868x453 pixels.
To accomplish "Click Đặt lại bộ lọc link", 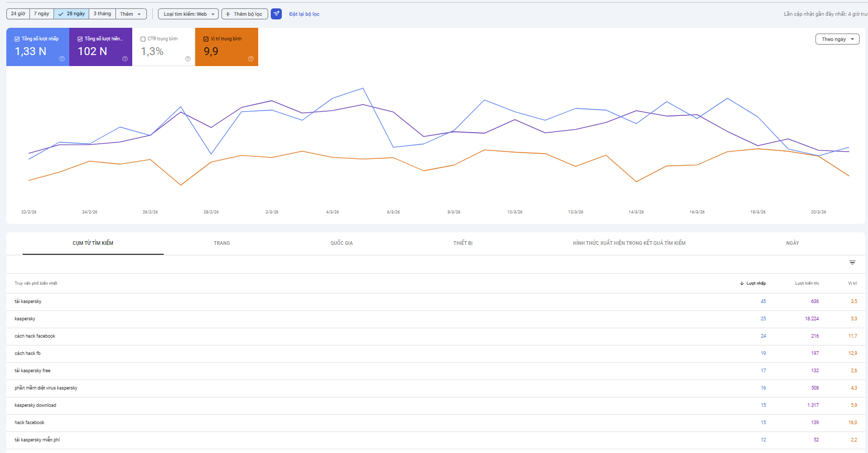I will (x=304, y=14).
